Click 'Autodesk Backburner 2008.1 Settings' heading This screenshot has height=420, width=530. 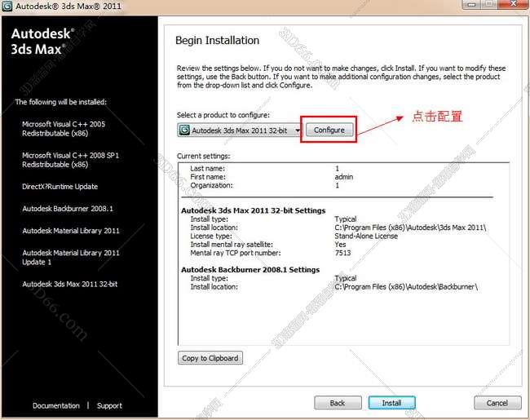(x=250, y=269)
